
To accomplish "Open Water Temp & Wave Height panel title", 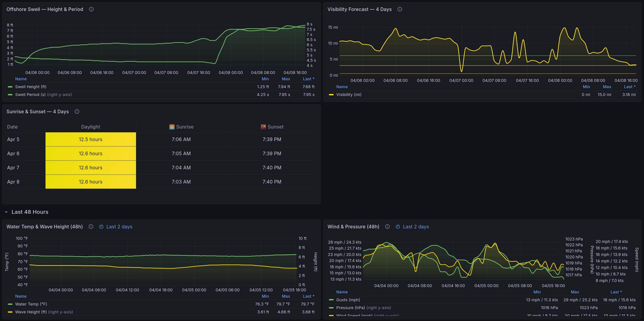I will [44, 227].
